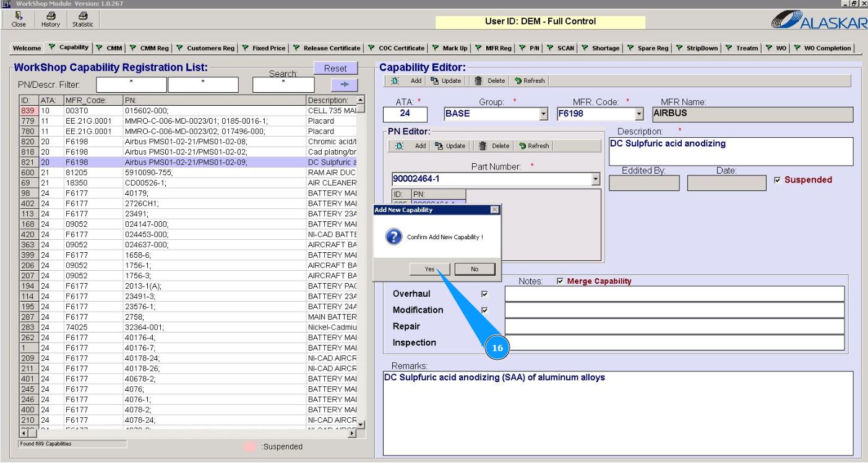Open the SCAN tab

561,48
